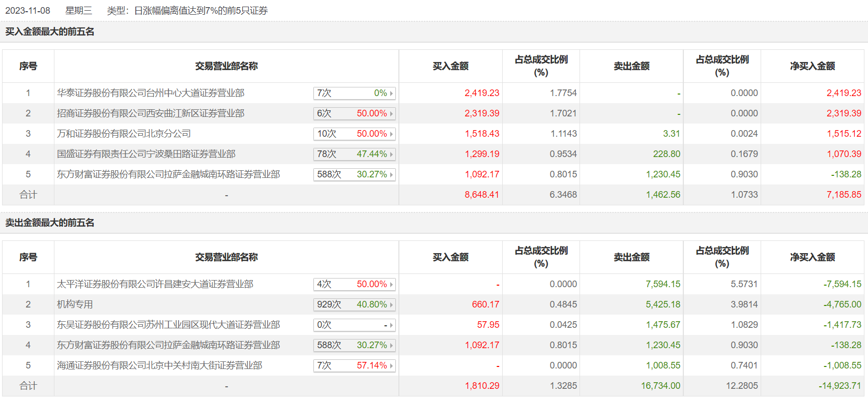Screen dimensions: 868x400
Task: Click the 1.7754 percentage cell
Action: [563, 93]
